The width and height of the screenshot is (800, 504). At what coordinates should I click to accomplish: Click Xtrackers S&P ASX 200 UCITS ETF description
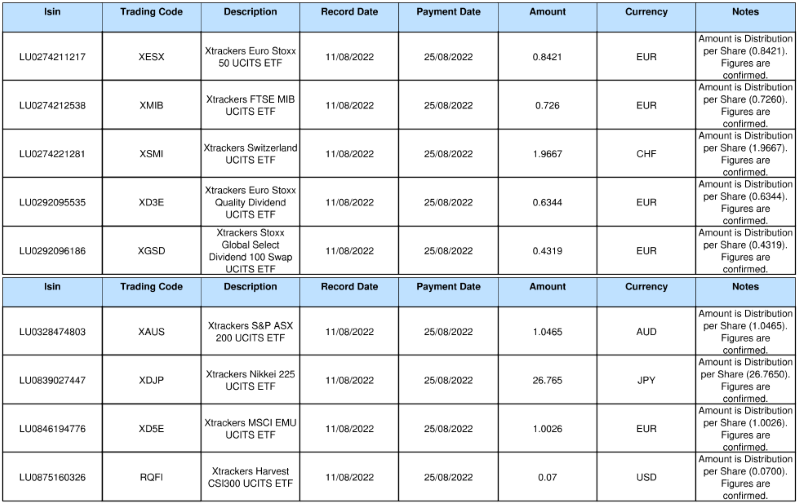(250, 331)
